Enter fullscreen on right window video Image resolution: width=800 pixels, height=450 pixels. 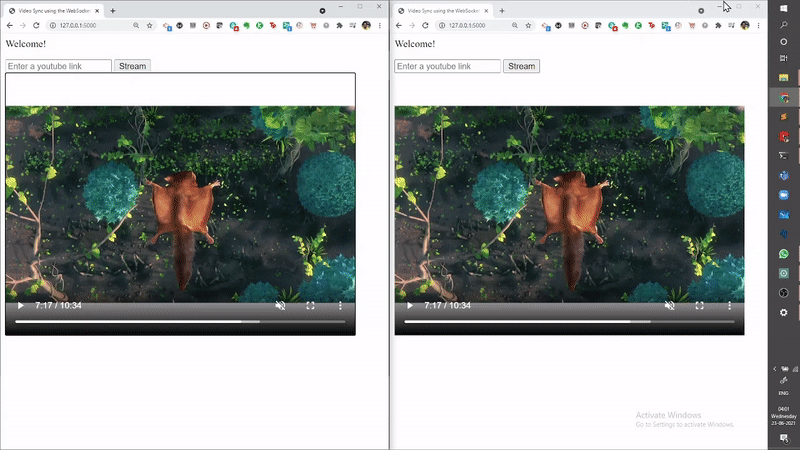click(699, 306)
